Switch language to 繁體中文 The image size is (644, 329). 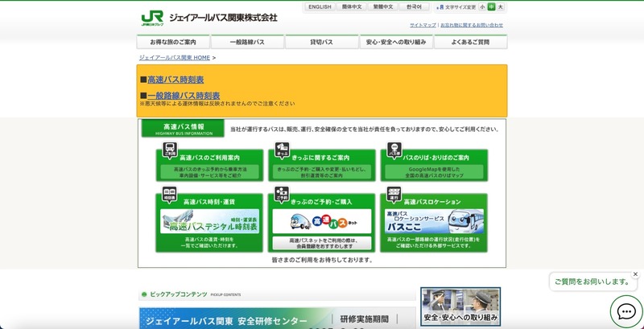pyautogui.click(x=383, y=7)
